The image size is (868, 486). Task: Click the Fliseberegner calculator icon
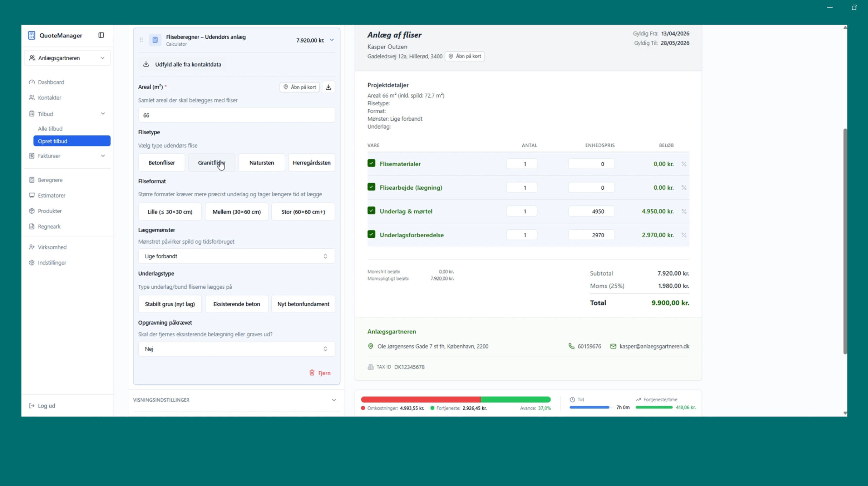155,40
